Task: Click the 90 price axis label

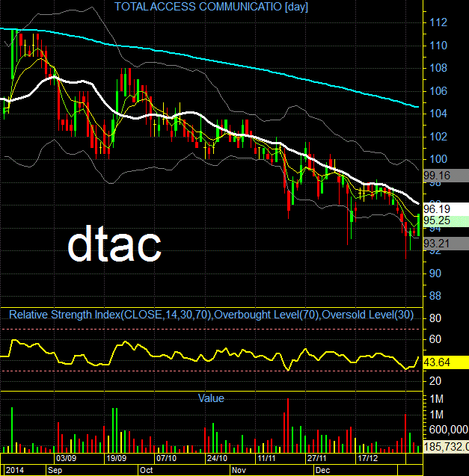Action: click(435, 273)
